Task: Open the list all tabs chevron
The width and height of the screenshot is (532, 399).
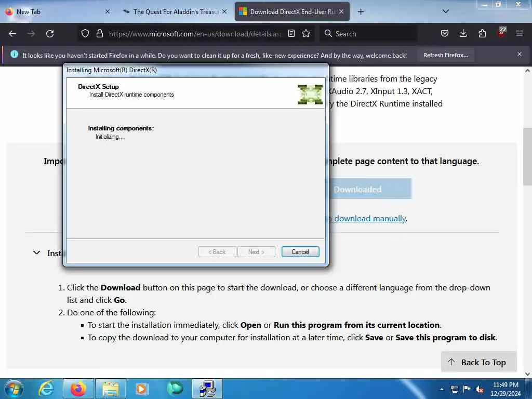Action: tap(446, 11)
